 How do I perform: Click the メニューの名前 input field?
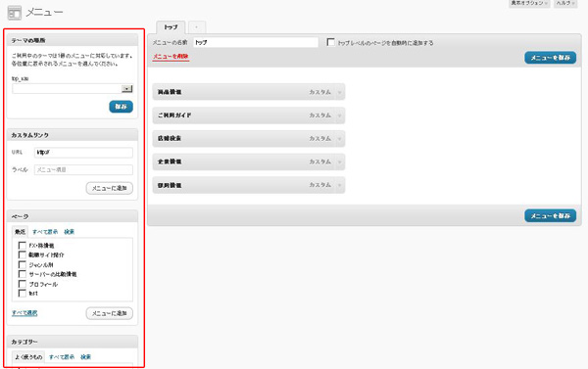256,42
